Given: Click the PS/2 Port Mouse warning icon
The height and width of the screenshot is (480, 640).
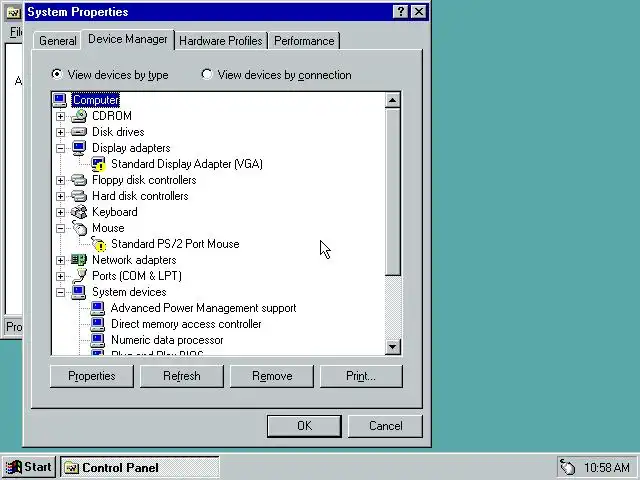Looking at the screenshot, I should tap(98, 244).
